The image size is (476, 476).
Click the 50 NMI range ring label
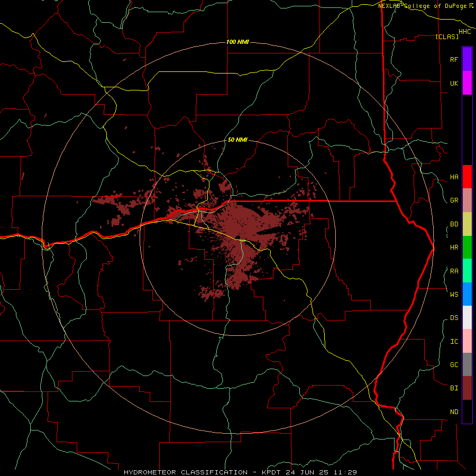coord(237,140)
